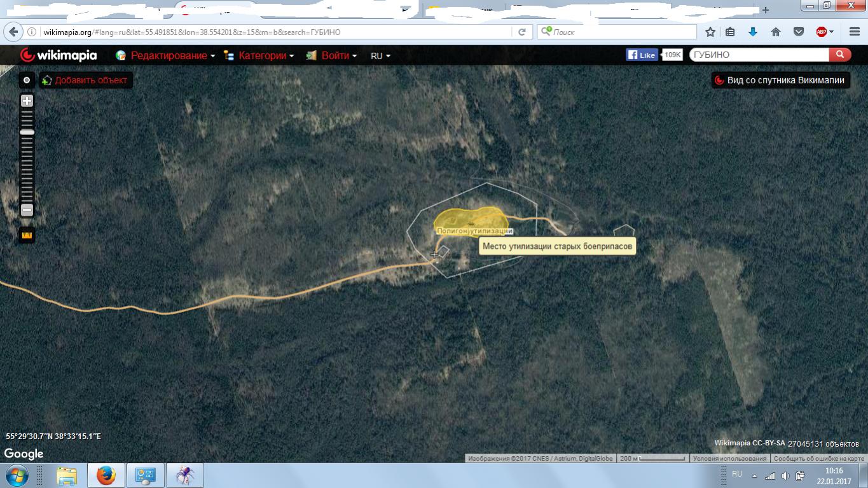Click the Firefox home icon
The height and width of the screenshot is (488, 868).
click(x=776, y=32)
